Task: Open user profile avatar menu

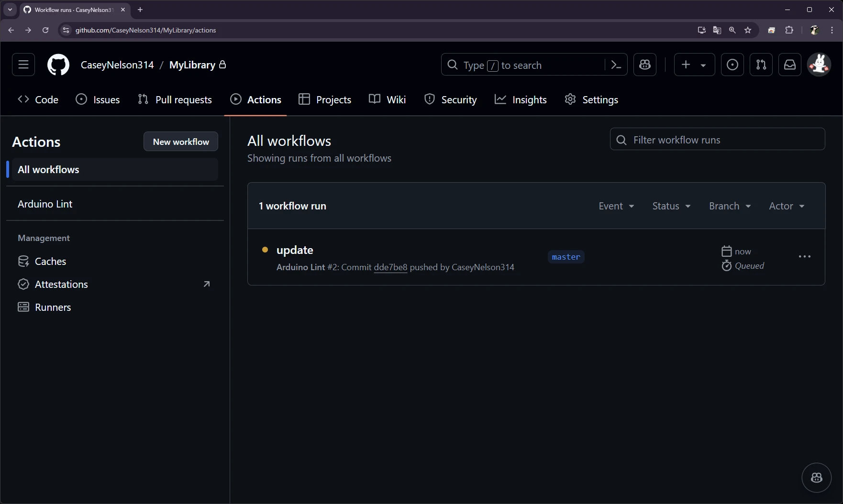Action: pyautogui.click(x=819, y=65)
